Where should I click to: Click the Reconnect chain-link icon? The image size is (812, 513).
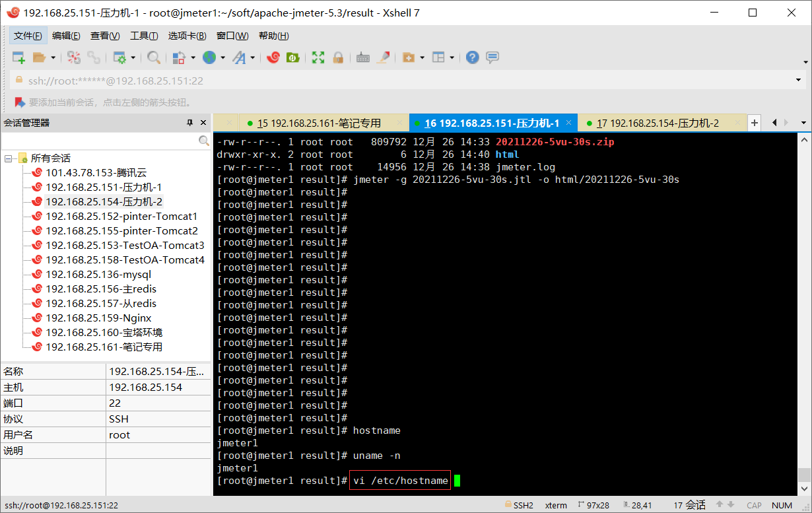point(94,57)
